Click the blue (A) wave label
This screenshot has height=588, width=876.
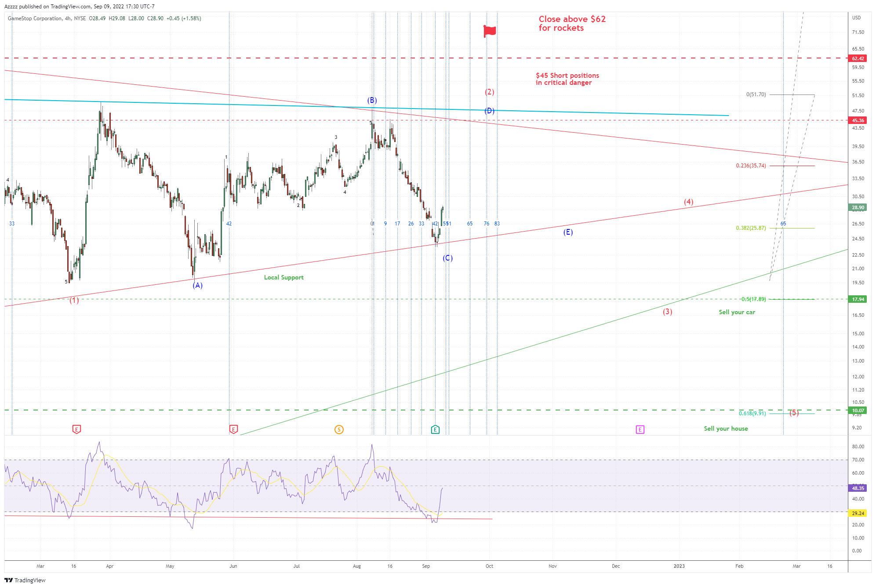[198, 285]
